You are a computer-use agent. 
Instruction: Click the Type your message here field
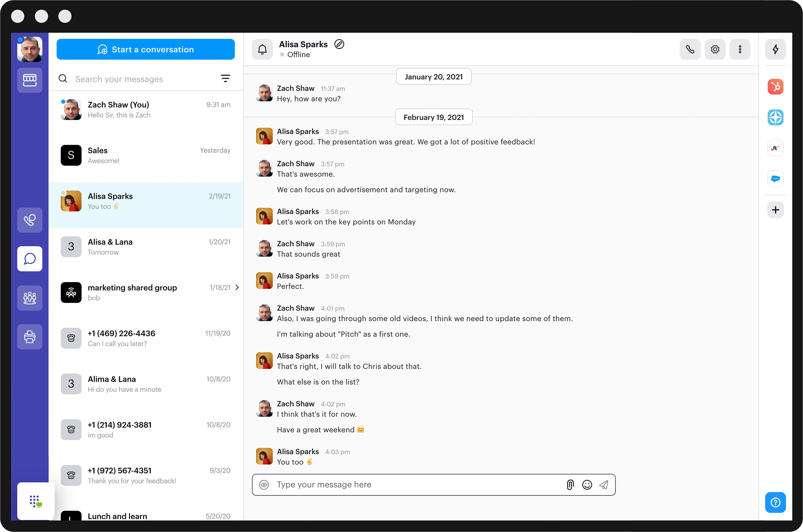point(434,485)
